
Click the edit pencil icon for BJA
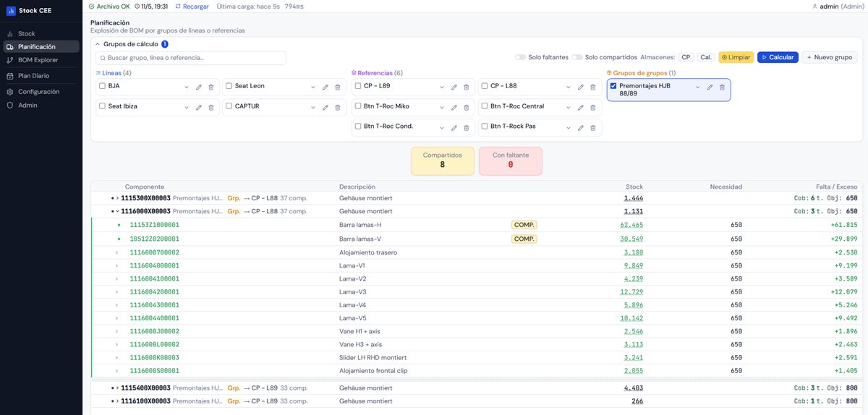coord(199,87)
